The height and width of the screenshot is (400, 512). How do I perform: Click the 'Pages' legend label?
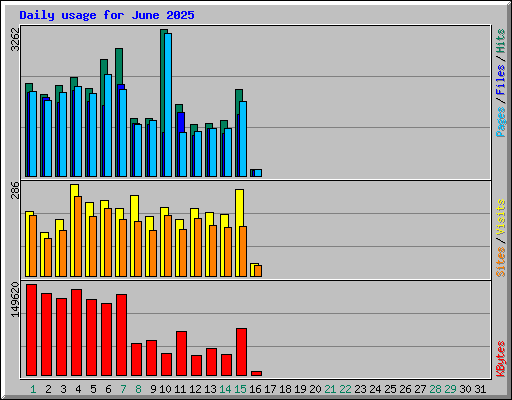click(x=501, y=122)
